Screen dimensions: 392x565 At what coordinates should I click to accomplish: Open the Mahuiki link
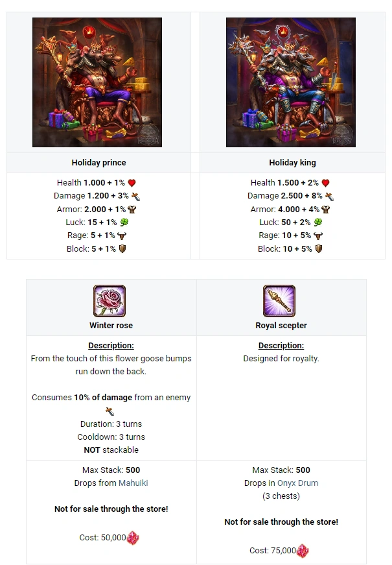[x=133, y=483]
